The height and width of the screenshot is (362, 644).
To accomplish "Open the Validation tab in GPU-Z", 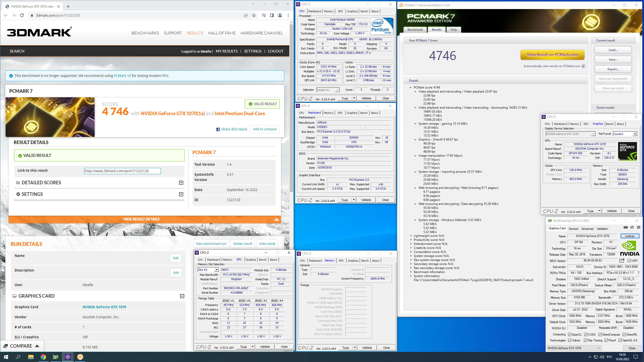I will coord(602,229).
